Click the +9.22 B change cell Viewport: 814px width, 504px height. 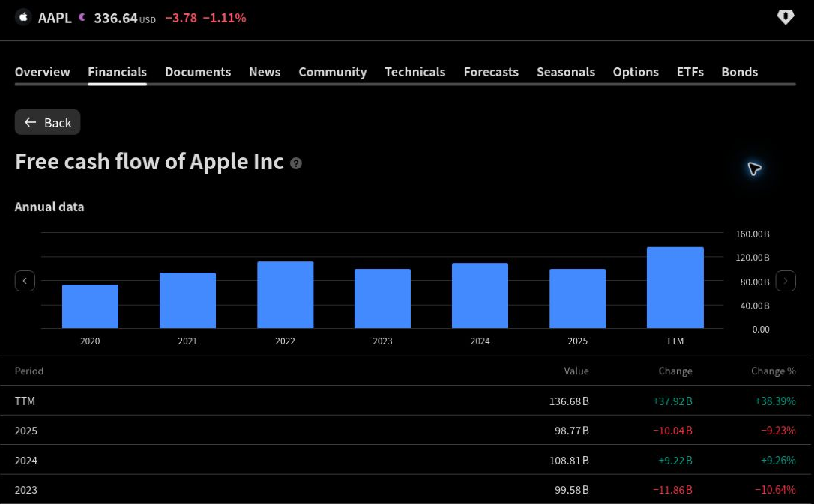tap(675, 461)
